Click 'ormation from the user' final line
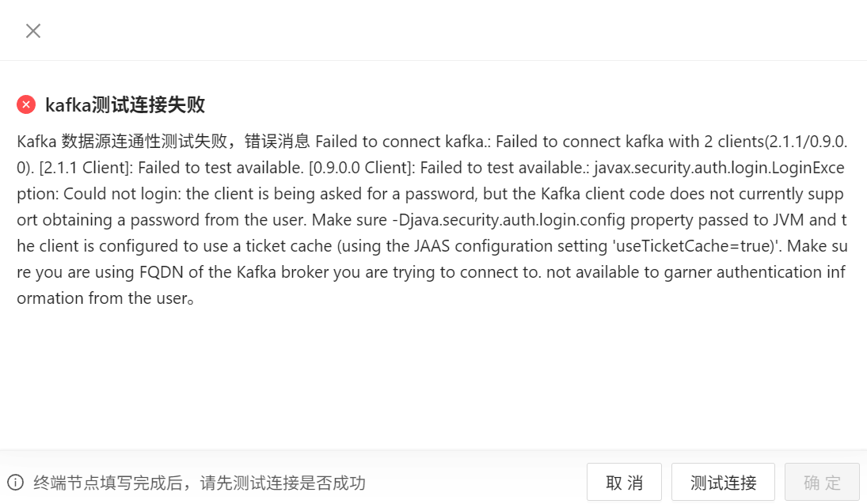This screenshot has width=867, height=504. point(102,298)
